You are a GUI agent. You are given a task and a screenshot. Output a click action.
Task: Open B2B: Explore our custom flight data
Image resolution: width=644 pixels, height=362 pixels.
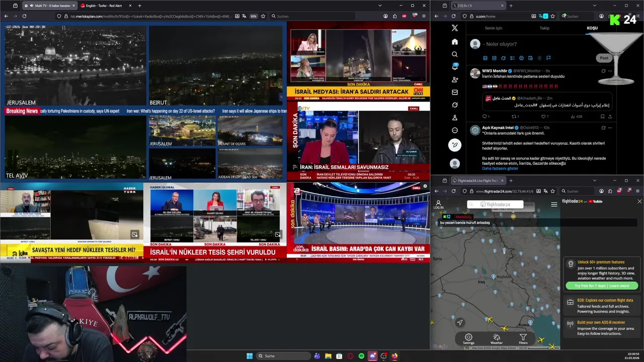click(605, 300)
